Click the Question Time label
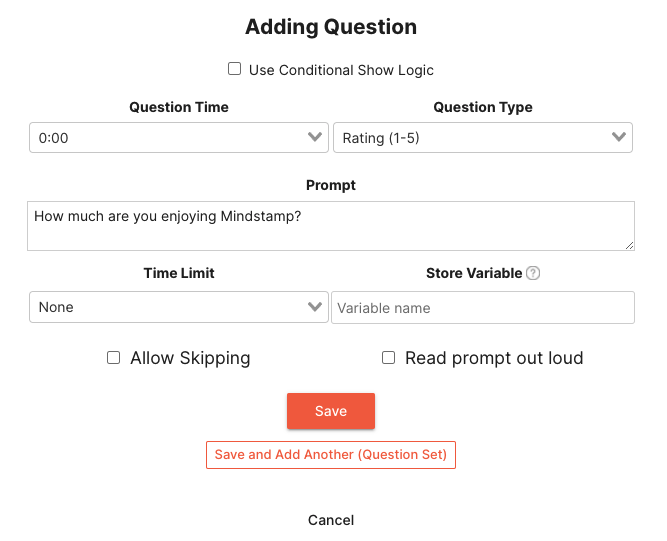Image resolution: width=667 pixels, height=541 pixels. [179, 107]
